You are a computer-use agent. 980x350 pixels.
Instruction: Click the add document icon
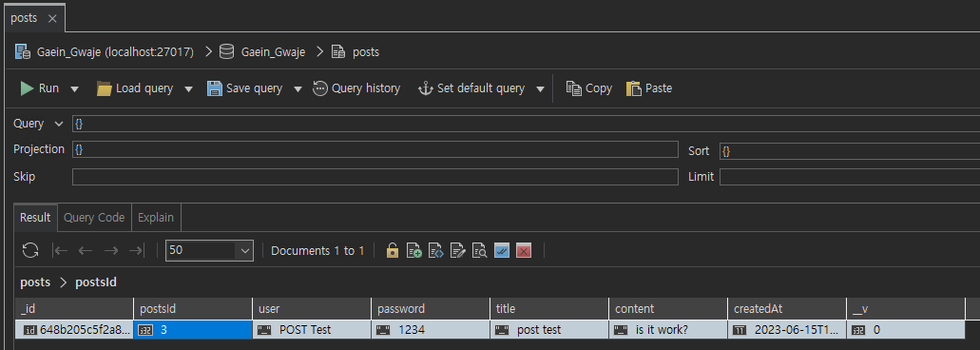pos(413,251)
